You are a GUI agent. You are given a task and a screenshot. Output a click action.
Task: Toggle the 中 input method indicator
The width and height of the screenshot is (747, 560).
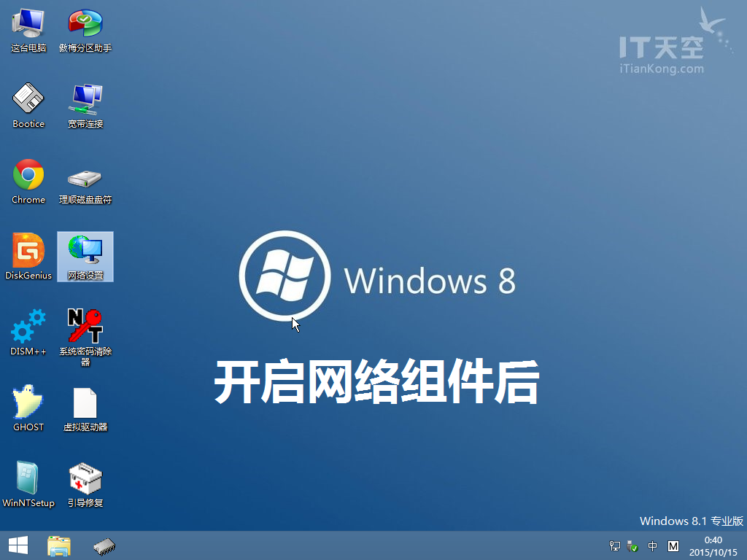coord(653,546)
